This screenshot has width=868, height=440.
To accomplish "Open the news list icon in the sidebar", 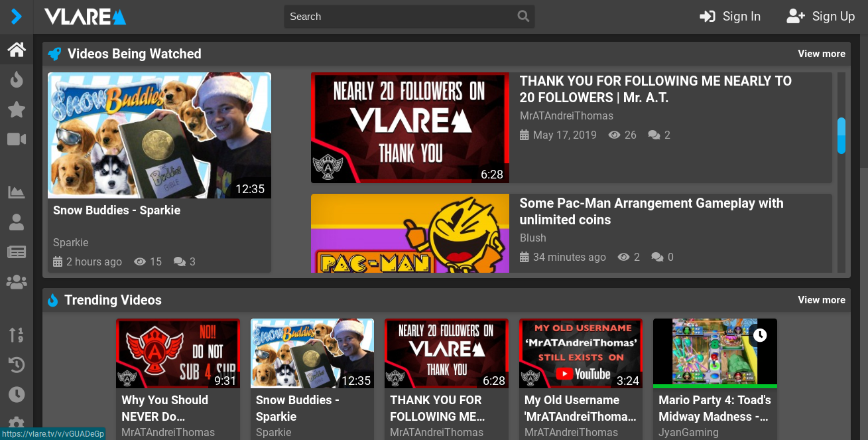I will (17, 252).
